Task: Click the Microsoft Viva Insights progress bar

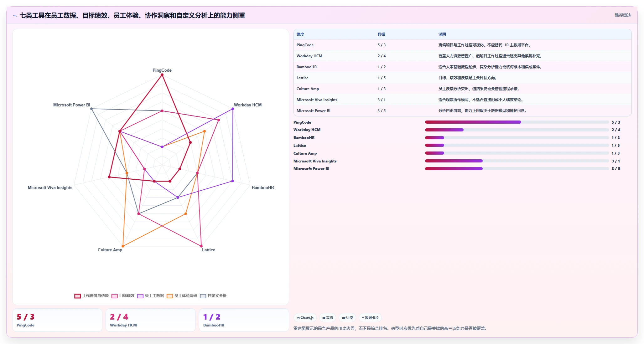Action: pos(517,161)
